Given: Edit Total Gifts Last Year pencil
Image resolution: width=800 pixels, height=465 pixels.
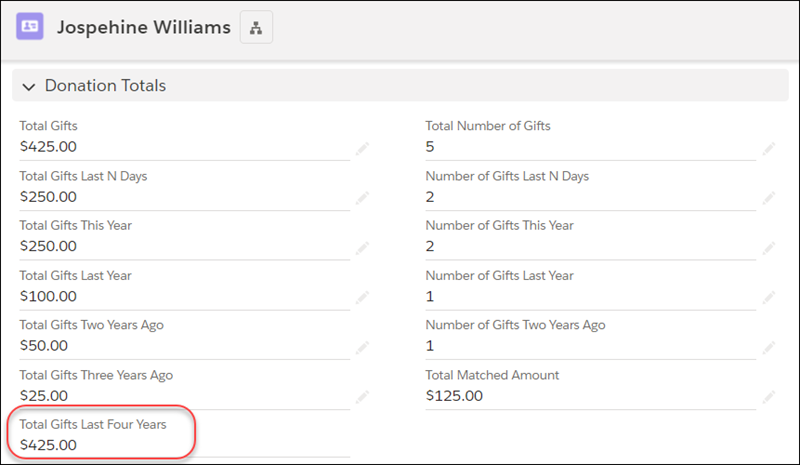Looking at the screenshot, I should tap(362, 298).
